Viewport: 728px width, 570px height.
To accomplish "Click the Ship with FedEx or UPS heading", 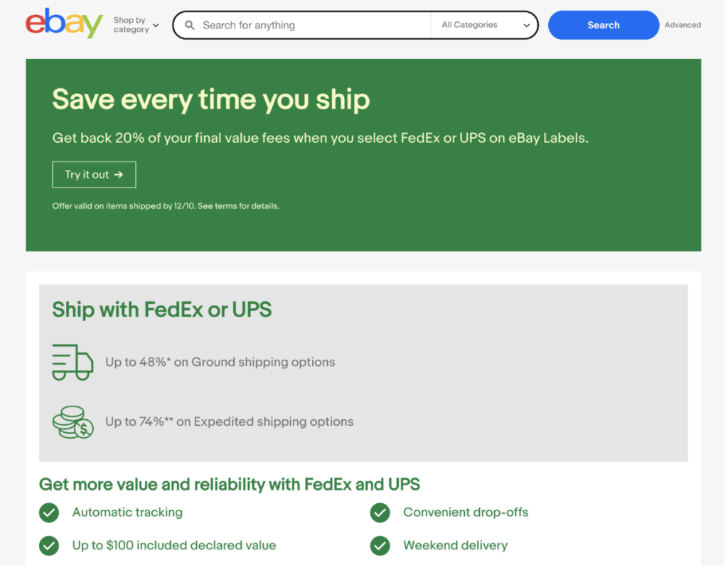I will click(x=161, y=311).
